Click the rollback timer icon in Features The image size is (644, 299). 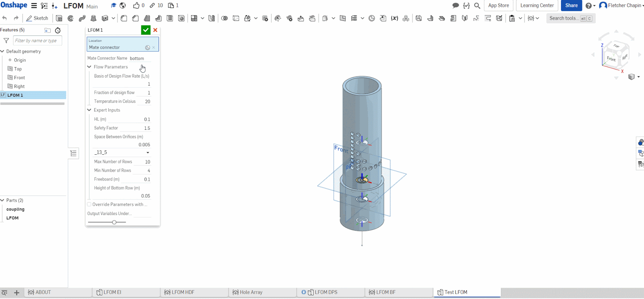58,30
